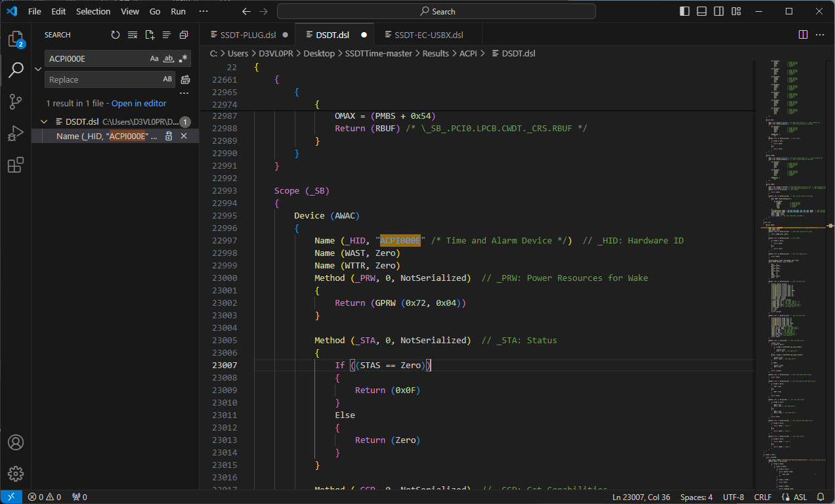Open Run and Debug view
Viewport: 835px width, 504px height.
coord(16,133)
